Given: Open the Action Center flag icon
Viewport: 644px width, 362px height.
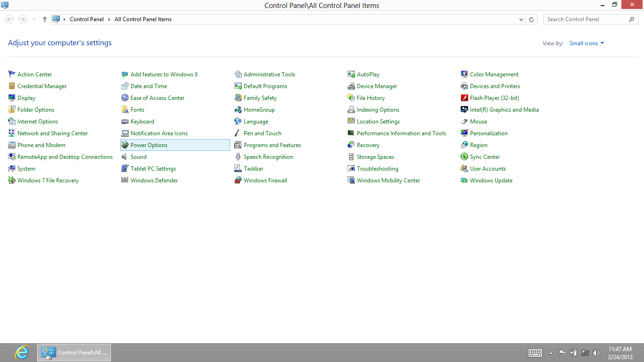Looking at the screenshot, I should [x=12, y=74].
